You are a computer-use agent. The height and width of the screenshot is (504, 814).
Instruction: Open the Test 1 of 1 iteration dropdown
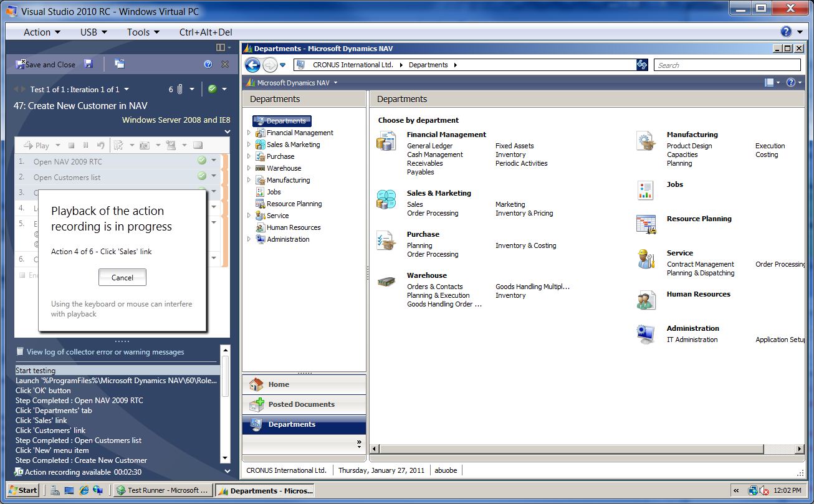click(127, 90)
